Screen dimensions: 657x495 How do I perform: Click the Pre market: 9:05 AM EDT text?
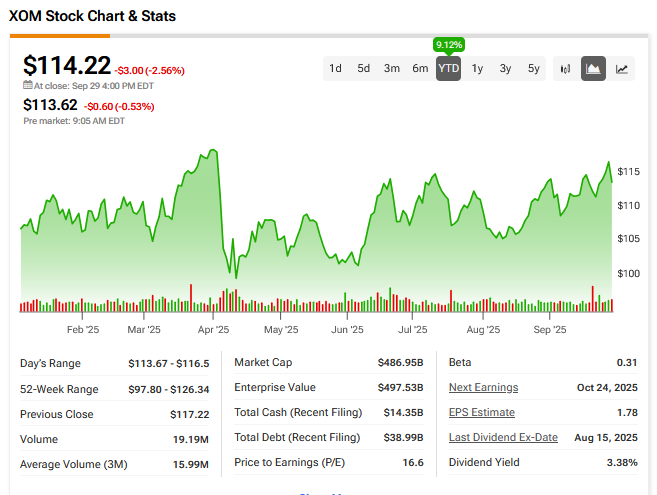[x=74, y=121]
